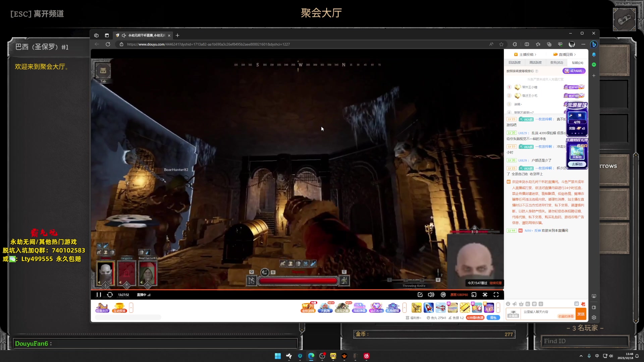Open the split screen icon in browser toolbar

tap(527, 44)
